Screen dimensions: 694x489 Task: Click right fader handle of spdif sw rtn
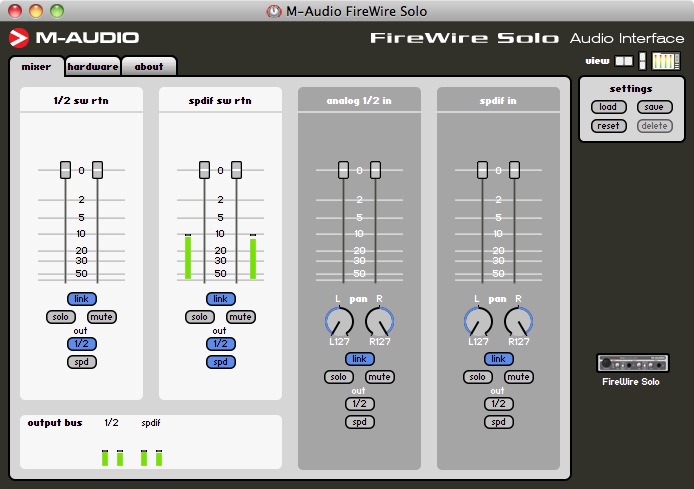click(236, 170)
